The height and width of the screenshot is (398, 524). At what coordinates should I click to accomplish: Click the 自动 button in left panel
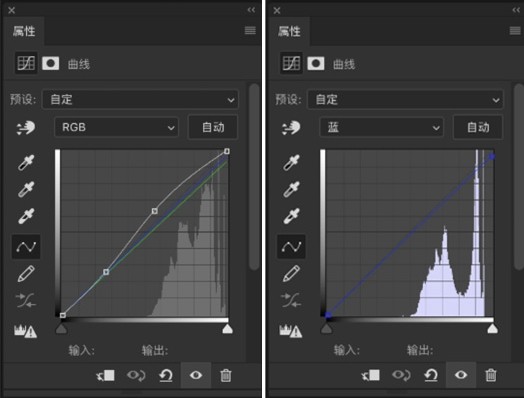[213, 127]
